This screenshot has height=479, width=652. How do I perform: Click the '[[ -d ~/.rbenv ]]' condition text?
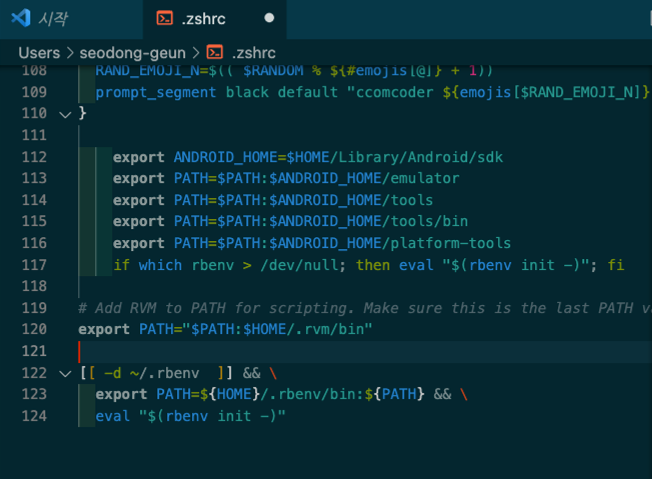[156, 373]
